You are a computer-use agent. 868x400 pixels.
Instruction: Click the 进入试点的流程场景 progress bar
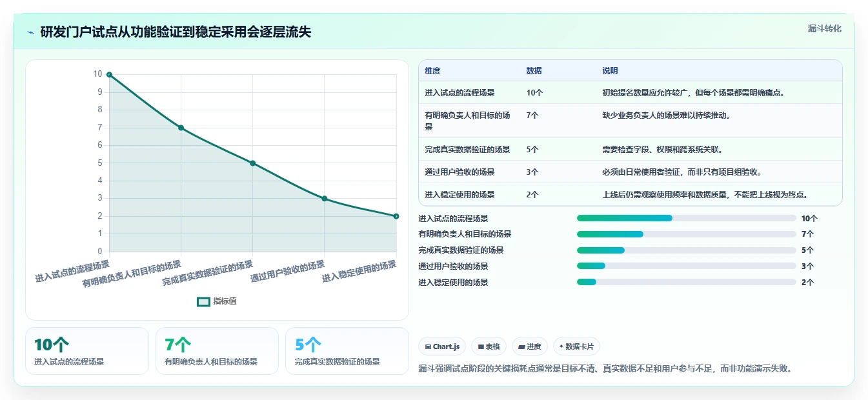tap(687, 218)
